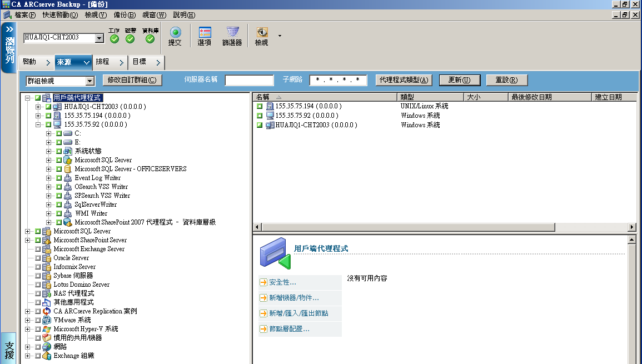Click the Exchange Organization (Exchange 組織) icon
642x364 pixels.
pos(47,356)
